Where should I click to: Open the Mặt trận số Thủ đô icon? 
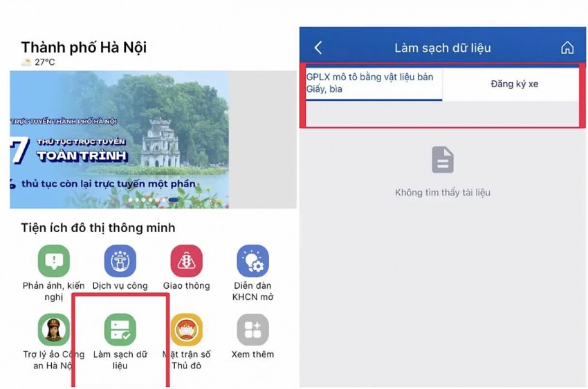(186, 330)
